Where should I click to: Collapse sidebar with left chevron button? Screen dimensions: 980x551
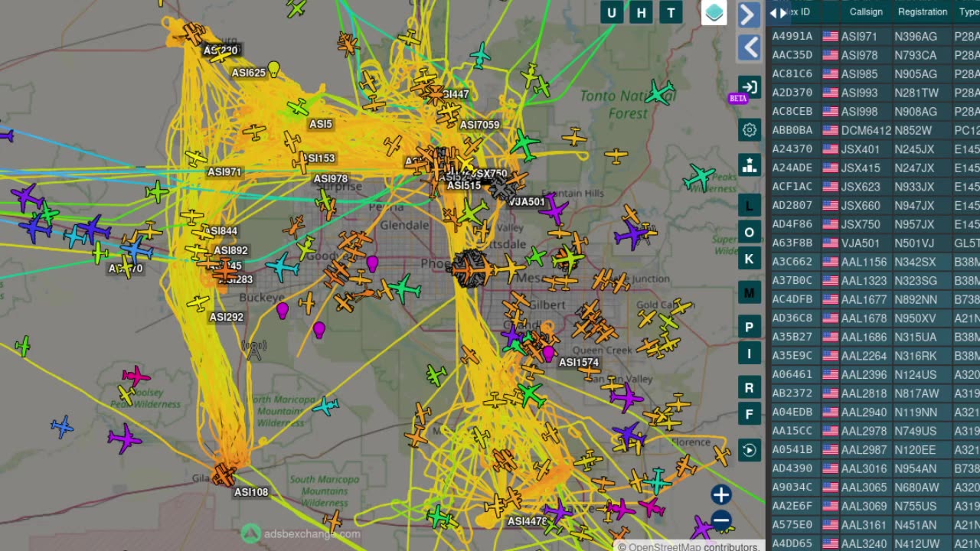click(749, 47)
